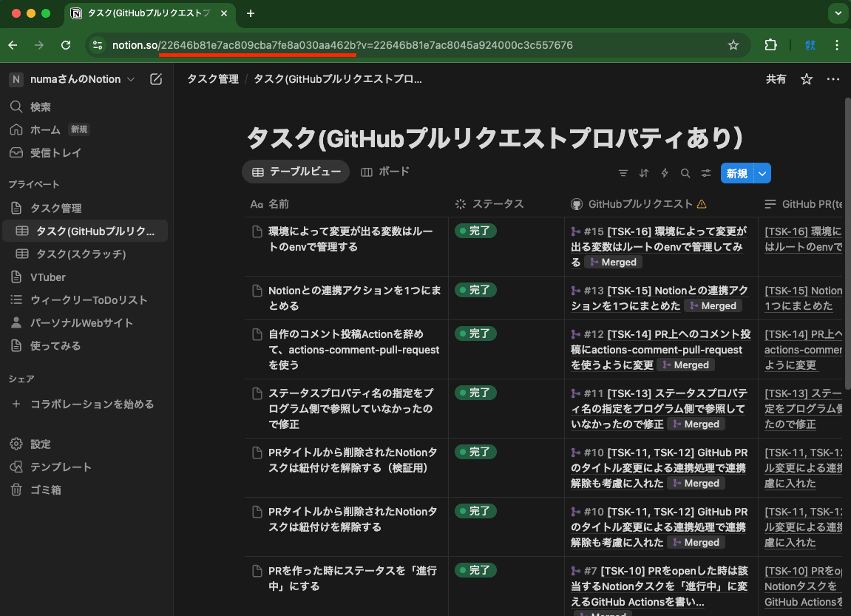Image resolution: width=851 pixels, height=616 pixels.
Task: Open the page three-dots menu
Action: [833, 79]
